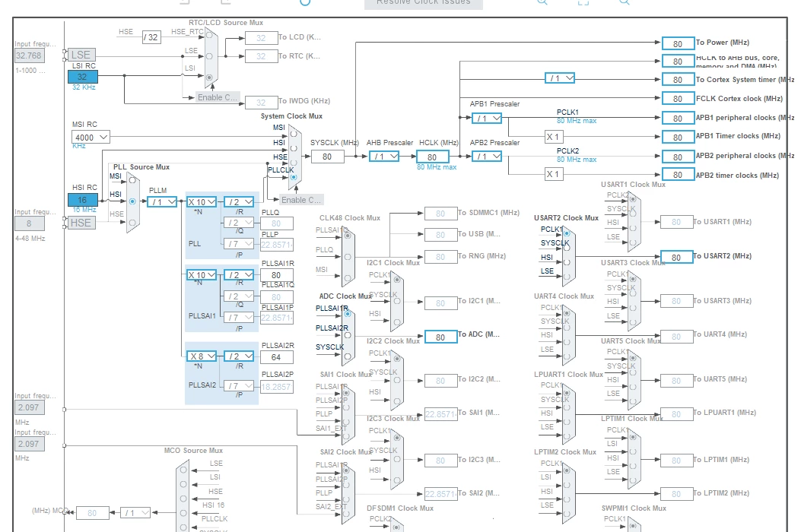Screen dimensions: 801x532
Task: Click the SYSCLK (MHz) value field
Action: (x=327, y=157)
